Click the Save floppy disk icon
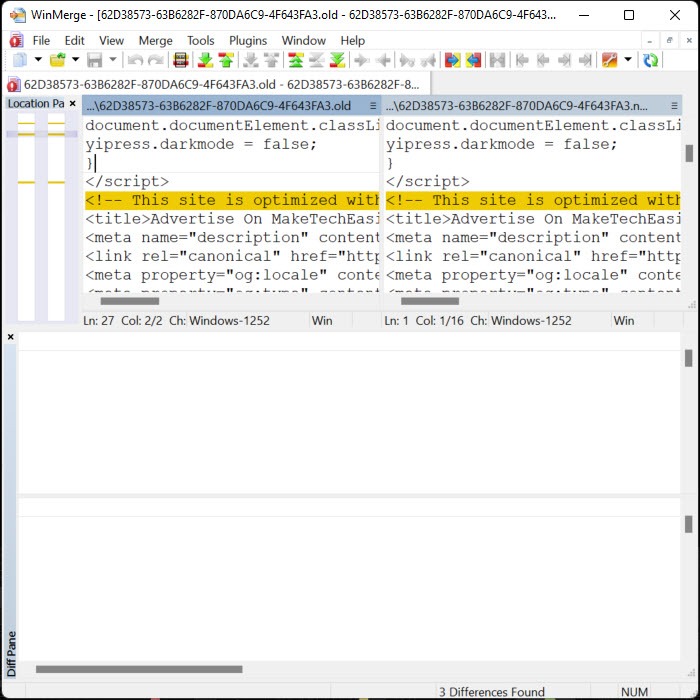Screen dimensions: 700x700 [95, 60]
